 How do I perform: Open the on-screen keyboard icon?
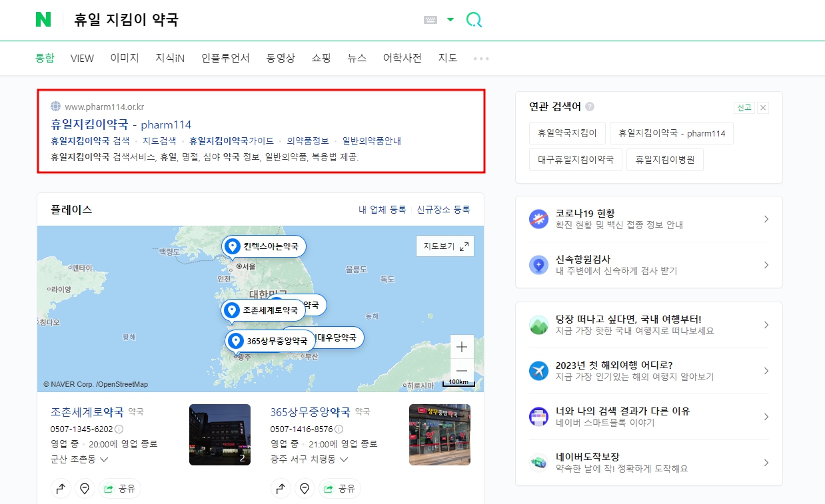pos(430,20)
